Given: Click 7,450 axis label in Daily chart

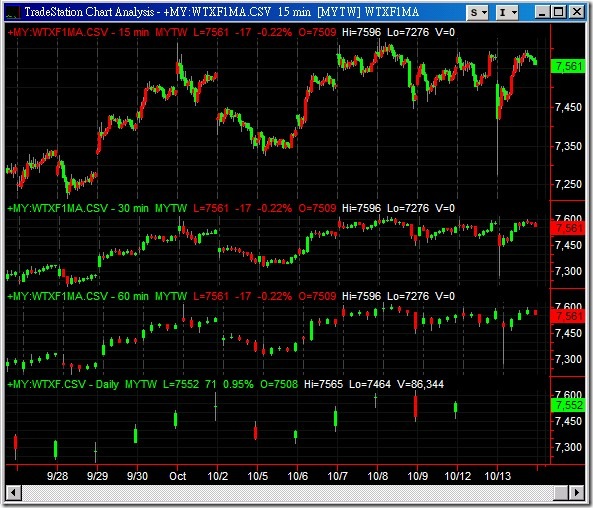Looking at the screenshot, I should pyautogui.click(x=568, y=421).
